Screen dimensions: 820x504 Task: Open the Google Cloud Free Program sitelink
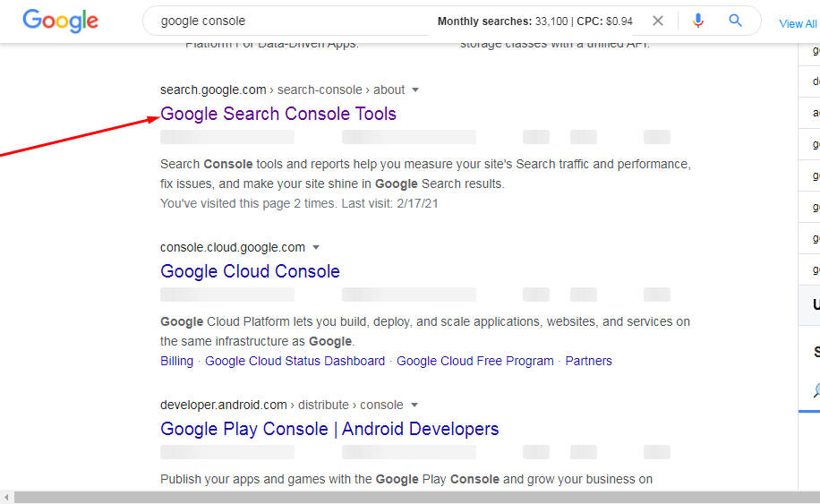[474, 361]
